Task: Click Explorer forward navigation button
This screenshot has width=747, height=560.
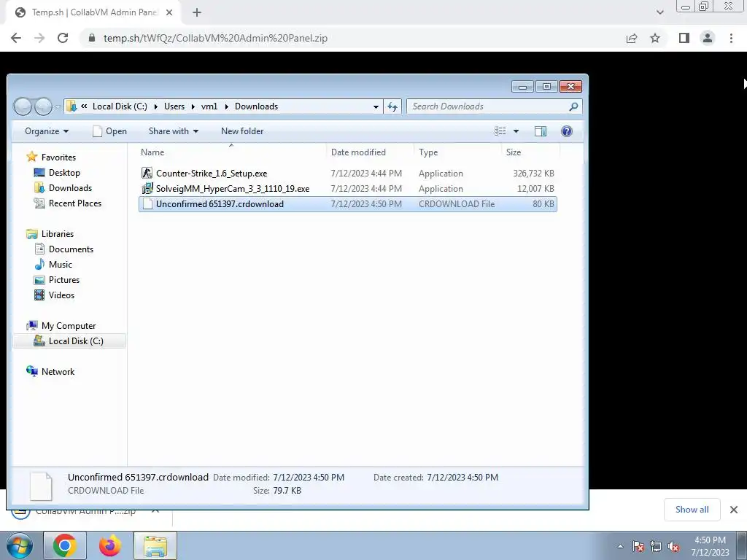Action: point(43,106)
